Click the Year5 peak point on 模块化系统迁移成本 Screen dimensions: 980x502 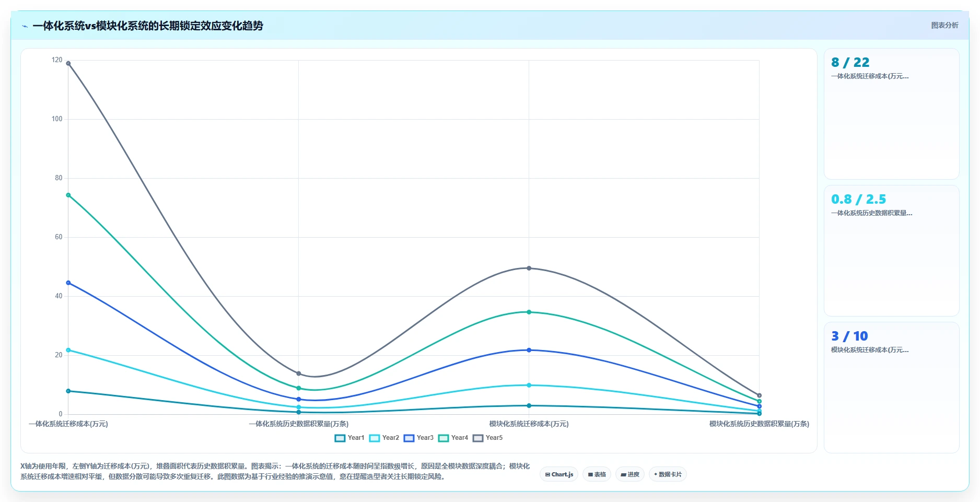pyautogui.click(x=529, y=268)
